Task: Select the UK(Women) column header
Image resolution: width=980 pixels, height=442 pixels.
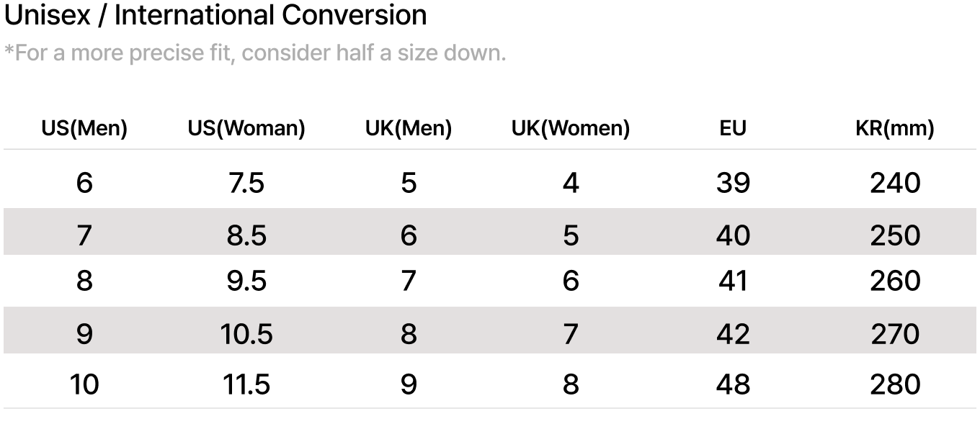Action: [571, 129]
